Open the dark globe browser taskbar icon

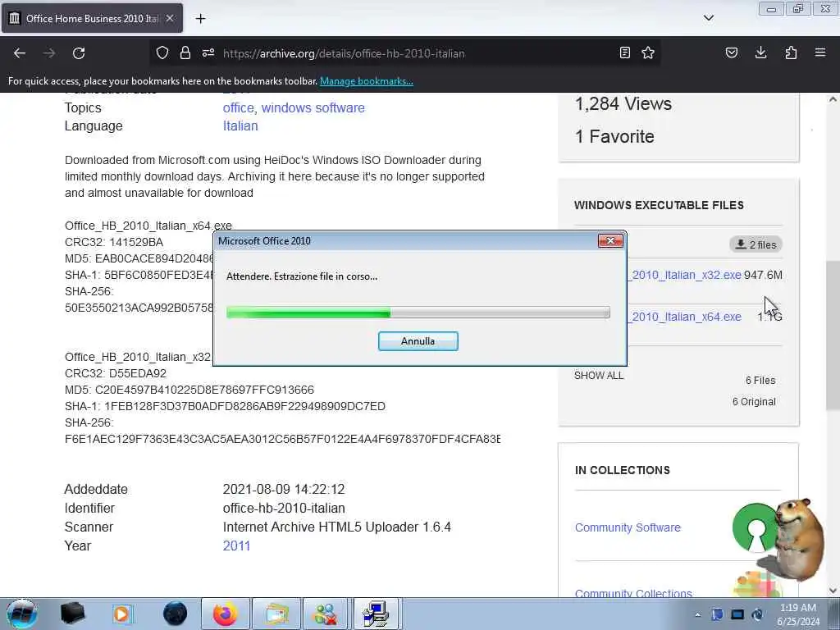[x=176, y=614]
